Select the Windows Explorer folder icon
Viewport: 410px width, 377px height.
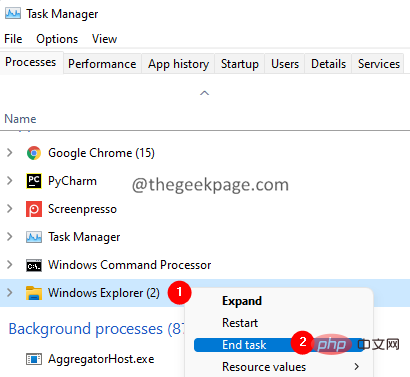coord(34,293)
